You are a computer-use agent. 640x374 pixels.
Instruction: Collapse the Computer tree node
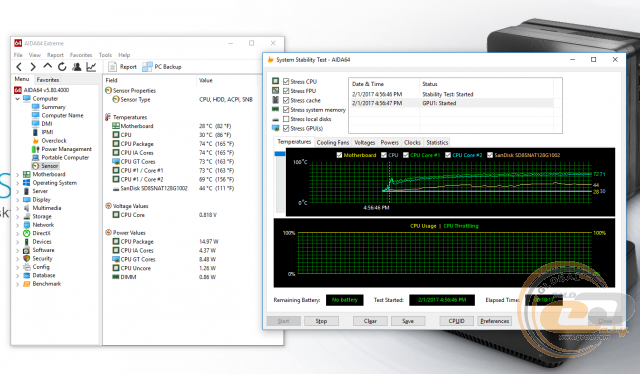coord(18,99)
